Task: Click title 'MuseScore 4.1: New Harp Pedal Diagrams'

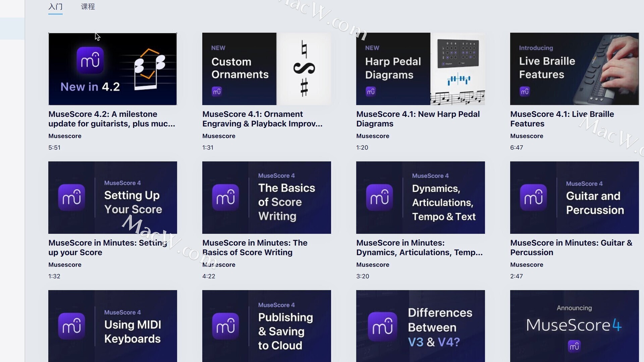Action: point(418,119)
